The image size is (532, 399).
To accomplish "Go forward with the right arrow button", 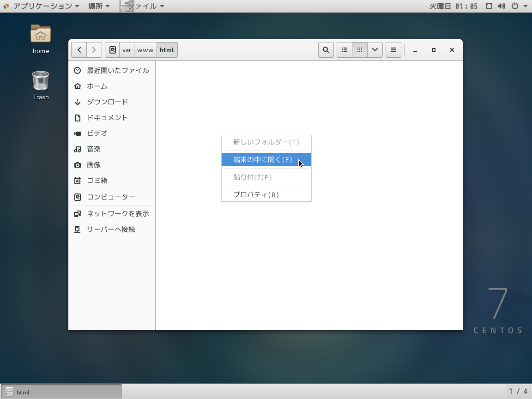I will pos(94,50).
